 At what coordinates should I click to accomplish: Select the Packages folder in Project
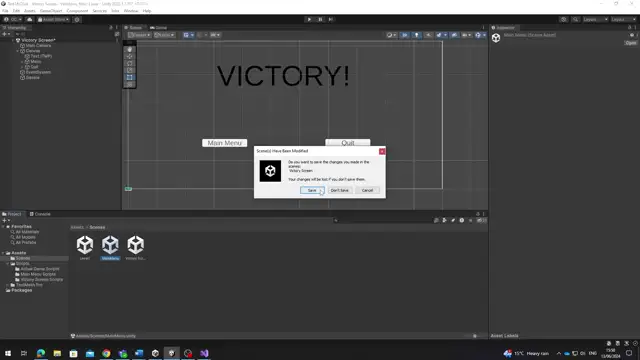point(19,290)
